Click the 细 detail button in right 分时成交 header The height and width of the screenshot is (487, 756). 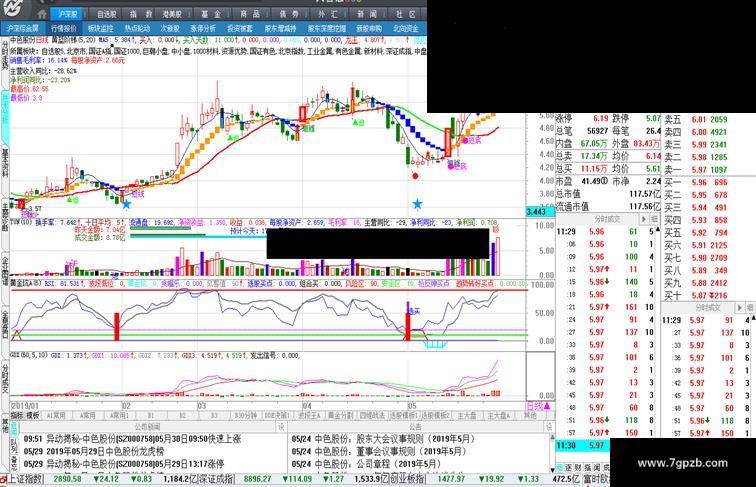tap(751, 307)
